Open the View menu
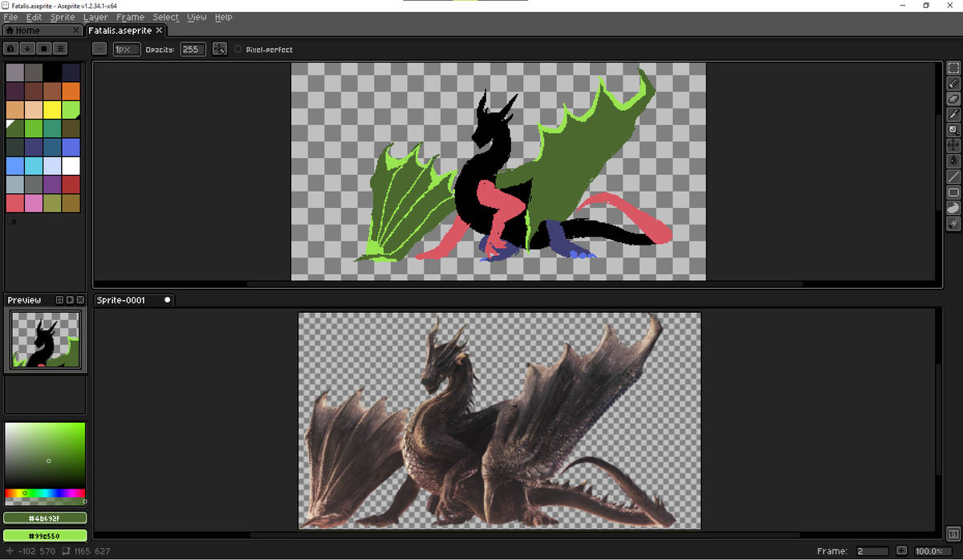This screenshot has height=560, width=963. [197, 17]
